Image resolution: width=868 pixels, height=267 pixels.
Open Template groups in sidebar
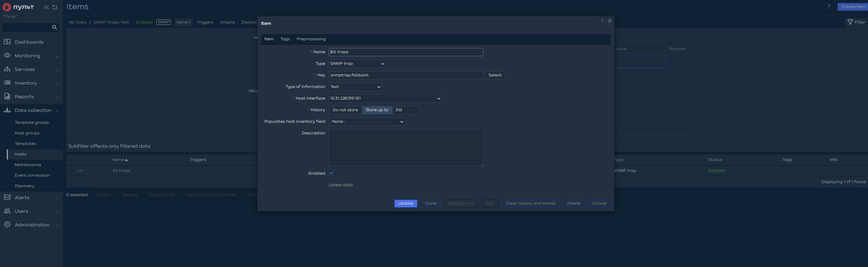tap(32, 122)
